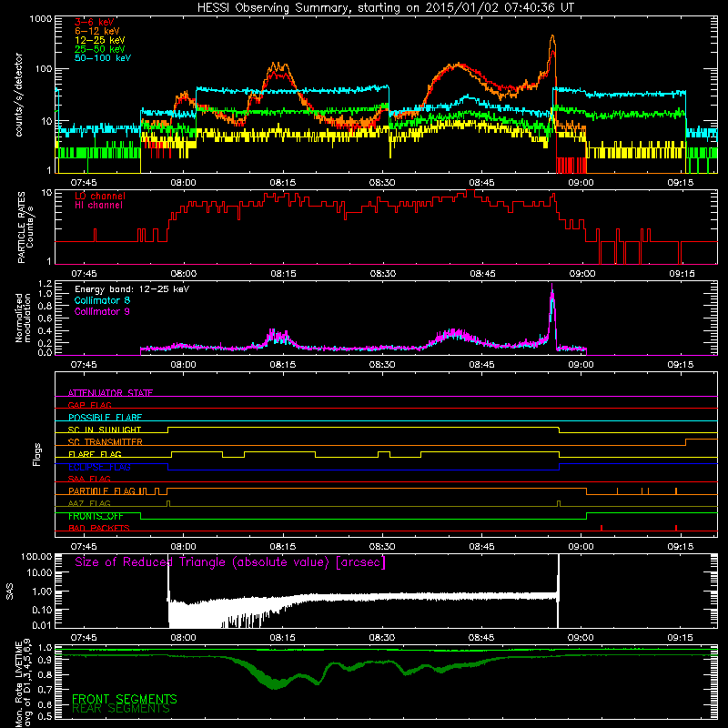Click the livetime dip minimum near 08:14
Screen dimensions: 728x728
tap(276, 684)
